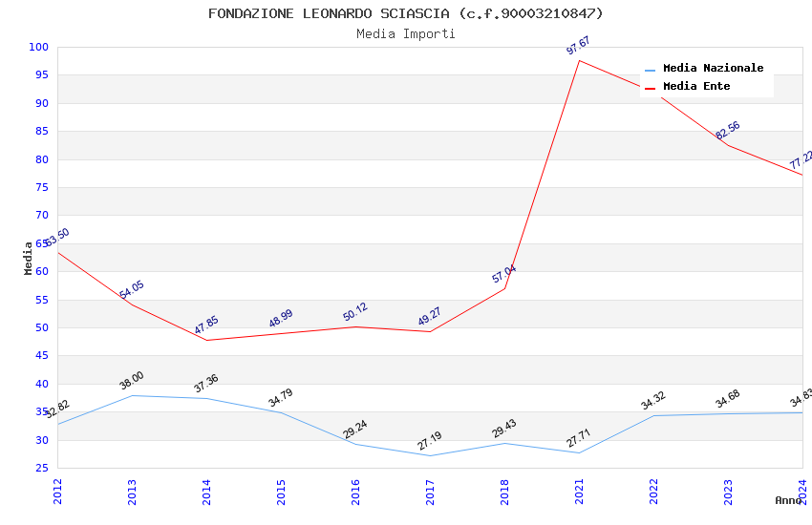Click the 50.12 data label

(x=355, y=311)
